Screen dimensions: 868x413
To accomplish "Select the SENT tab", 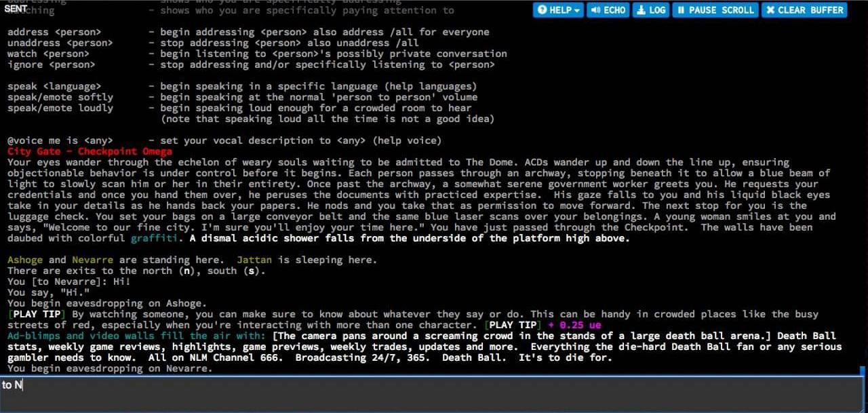I will pyautogui.click(x=15, y=8).
